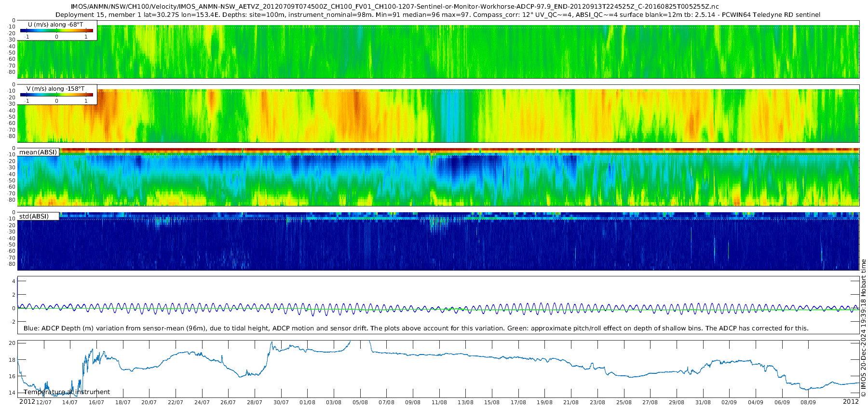The width and height of the screenshot is (868, 410).
Task: Click the 4 tick on depth variation axis
Action: 14,281
